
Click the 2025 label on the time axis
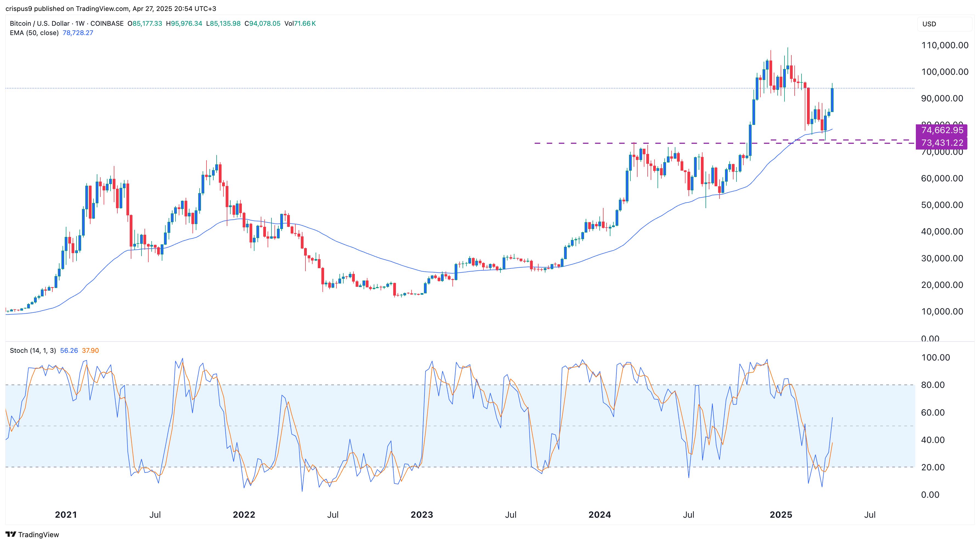coord(781,515)
